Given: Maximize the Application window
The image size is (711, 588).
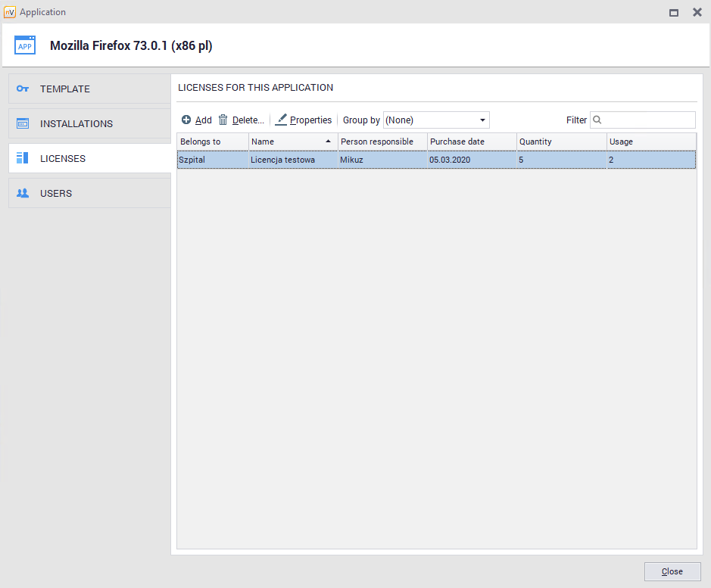Looking at the screenshot, I should pyautogui.click(x=673, y=12).
